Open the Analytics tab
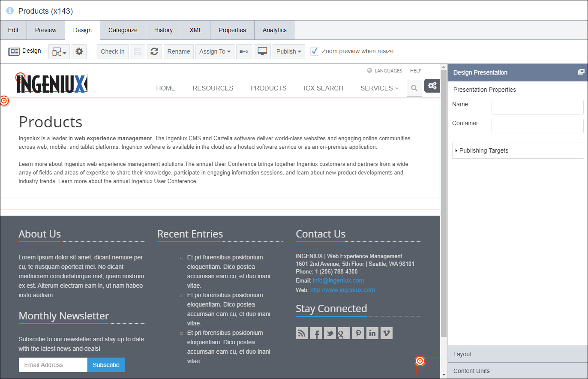Viewport: 588px width, 379px height. pyautogui.click(x=275, y=30)
